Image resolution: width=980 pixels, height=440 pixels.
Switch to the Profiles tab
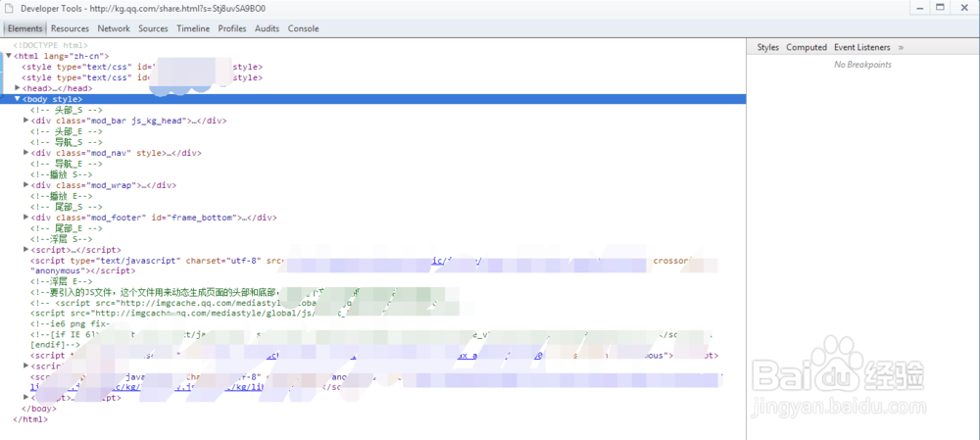point(232,28)
